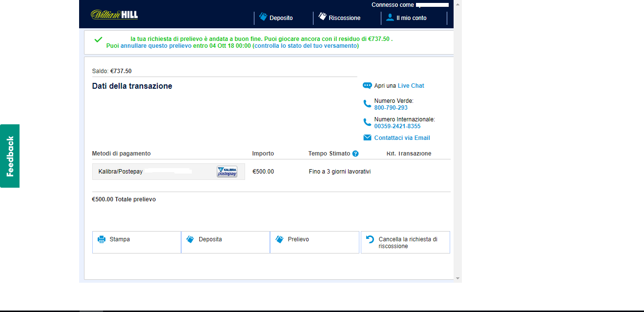644x312 pixels.
Task: Click the 'Rif. Transazione' column header
Action: 409,154
